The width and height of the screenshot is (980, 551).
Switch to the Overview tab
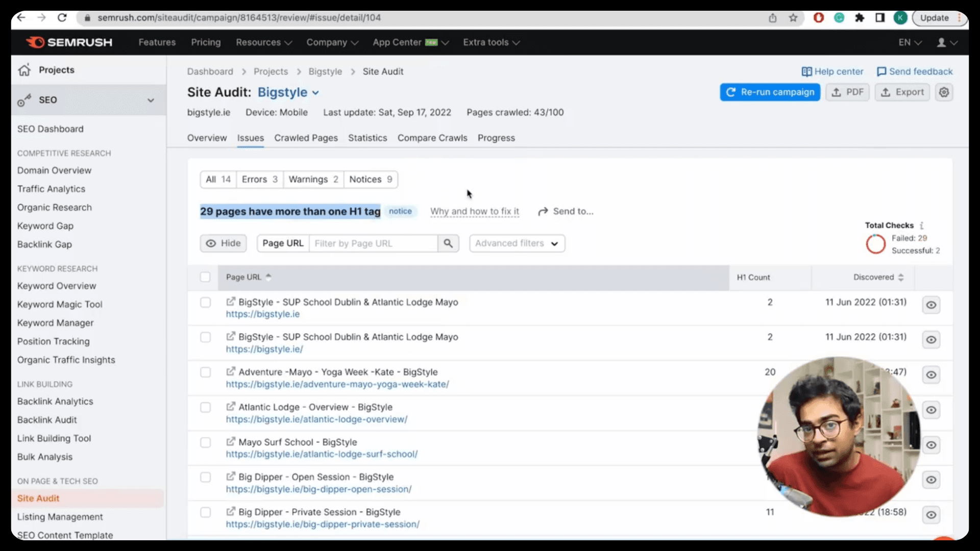[x=207, y=138]
